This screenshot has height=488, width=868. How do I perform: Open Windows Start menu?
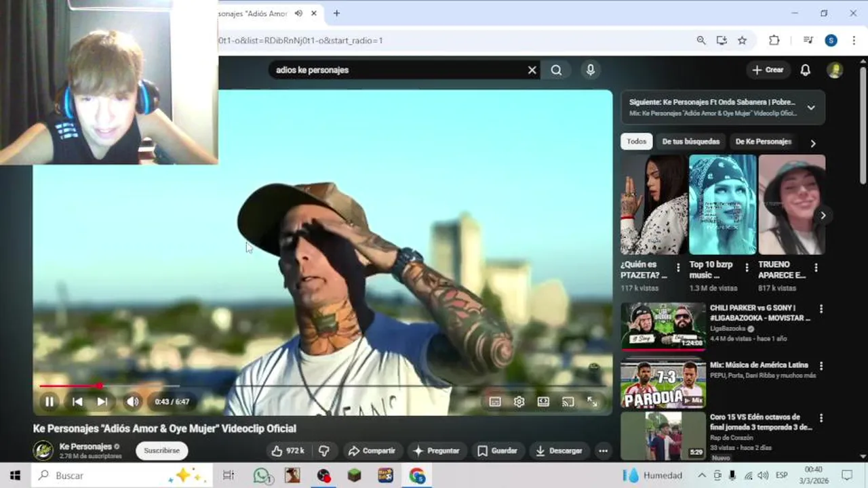point(15,475)
